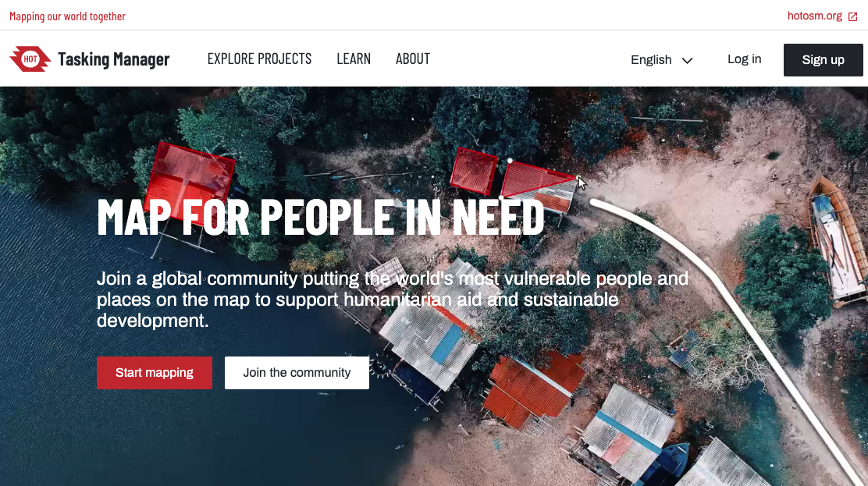Click the red HOT logo icon
This screenshot has width=868, height=486.
[x=30, y=59]
